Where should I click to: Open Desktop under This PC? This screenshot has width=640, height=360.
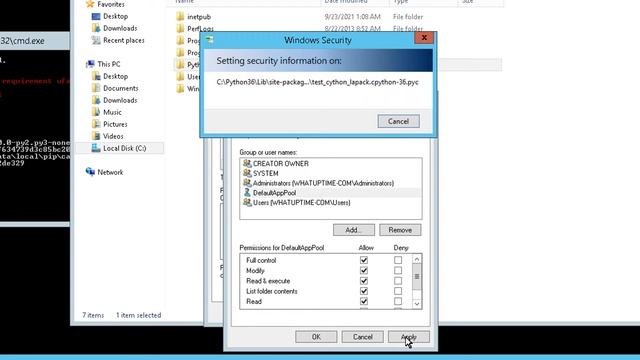(116, 76)
